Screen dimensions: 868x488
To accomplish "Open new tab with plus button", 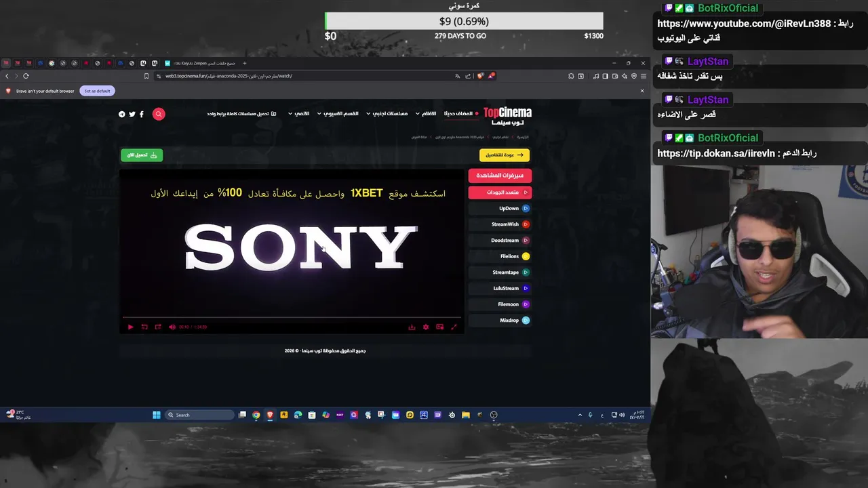I will click(x=245, y=63).
